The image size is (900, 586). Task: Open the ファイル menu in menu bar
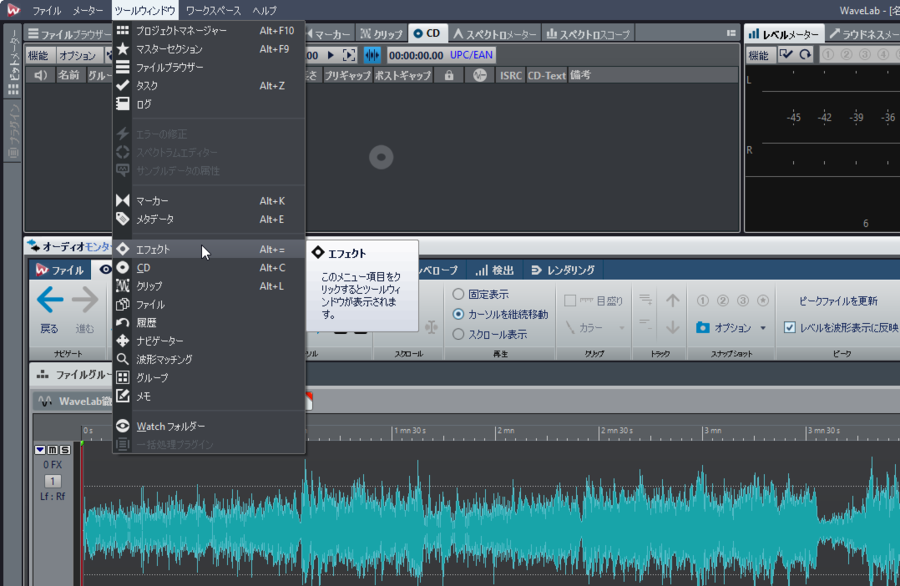point(46,10)
